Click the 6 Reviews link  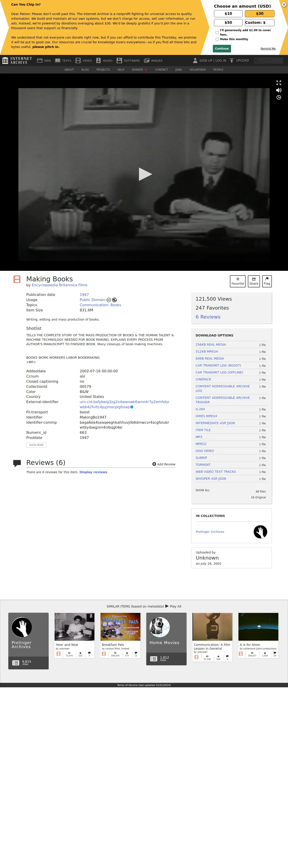pyautogui.click(x=208, y=317)
